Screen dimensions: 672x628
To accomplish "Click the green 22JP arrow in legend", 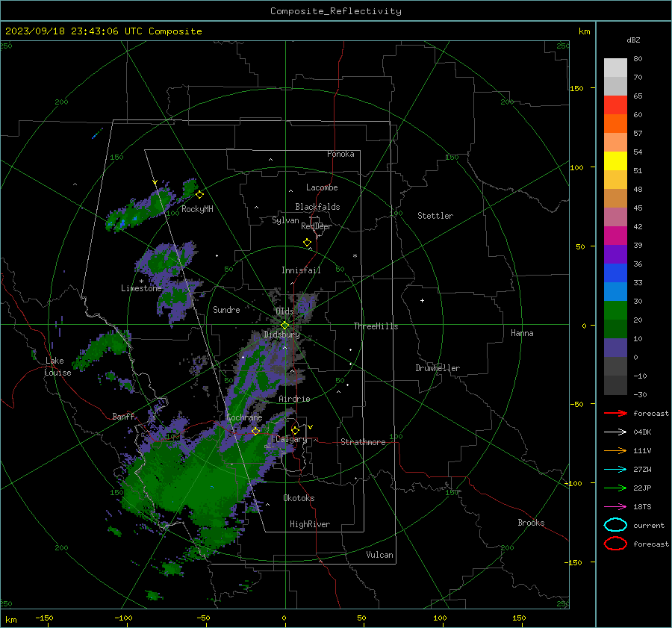I will pos(615,488).
